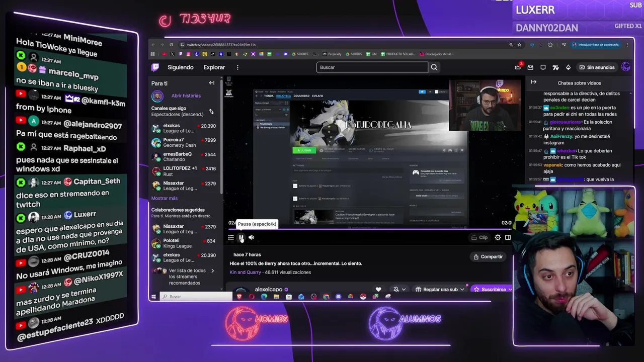This screenshot has width=644, height=362.
Task: Focus the Twitch Buscar search field
Action: [x=372, y=67]
